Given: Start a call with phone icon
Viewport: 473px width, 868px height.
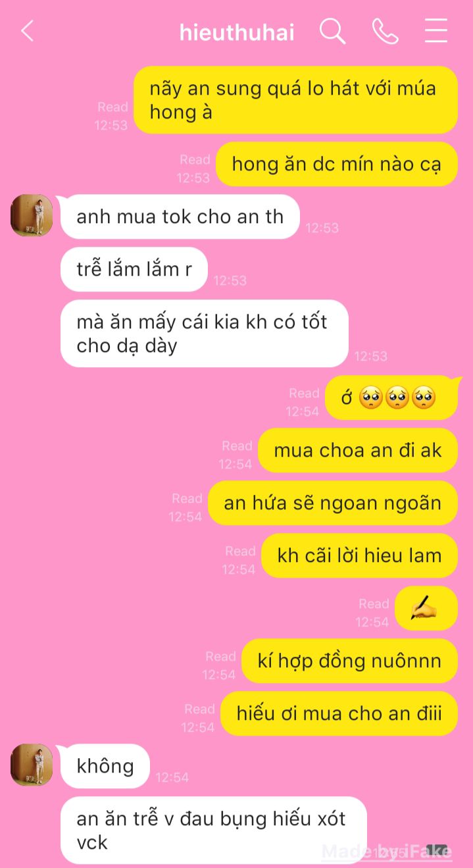Looking at the screenshot, I should [x=385, y=31].
